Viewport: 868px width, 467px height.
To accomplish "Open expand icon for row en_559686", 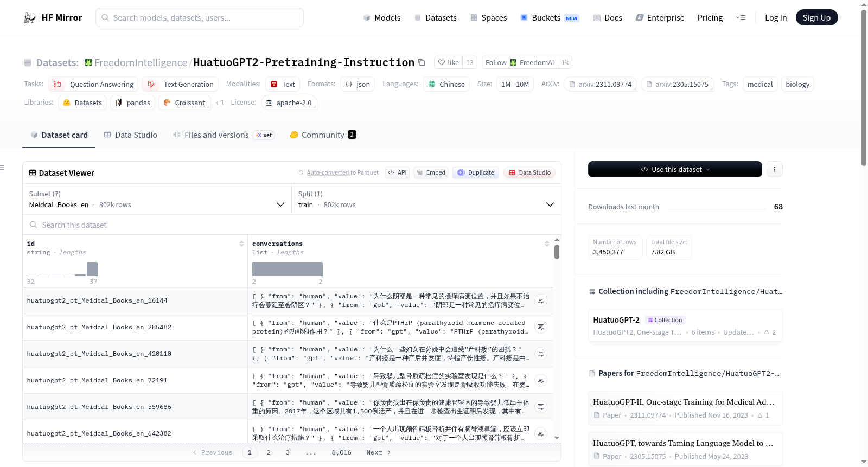I will (541, 407).
